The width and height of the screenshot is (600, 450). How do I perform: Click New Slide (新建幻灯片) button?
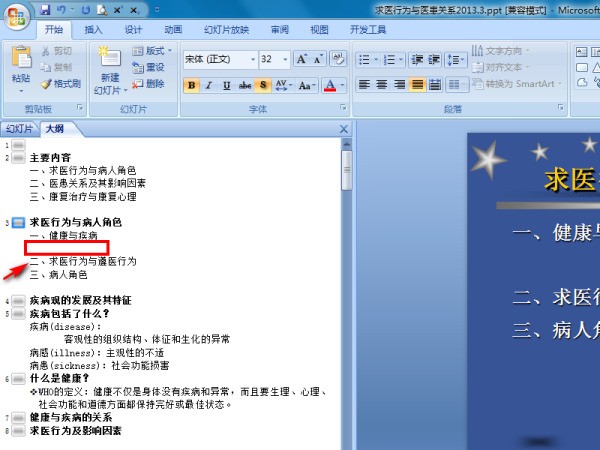(110, 71)
